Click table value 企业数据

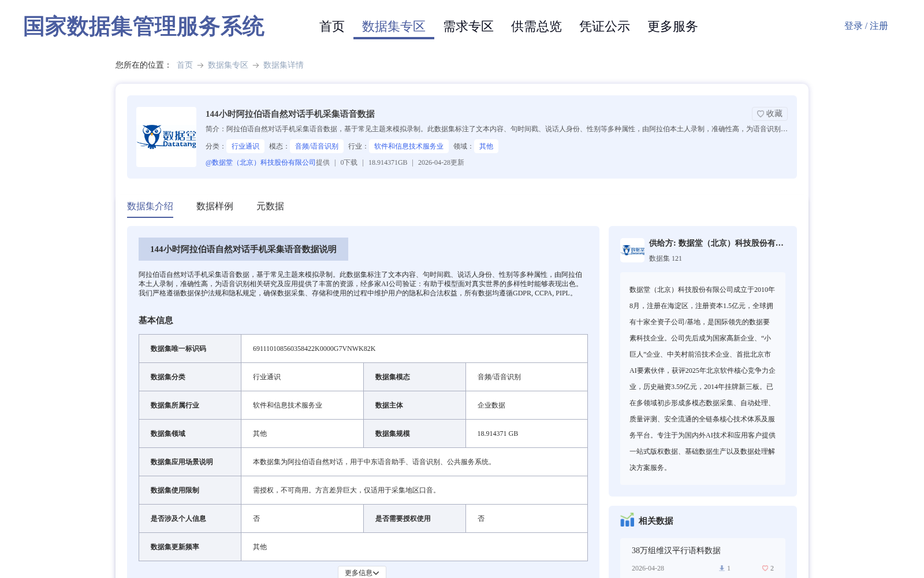491,405
